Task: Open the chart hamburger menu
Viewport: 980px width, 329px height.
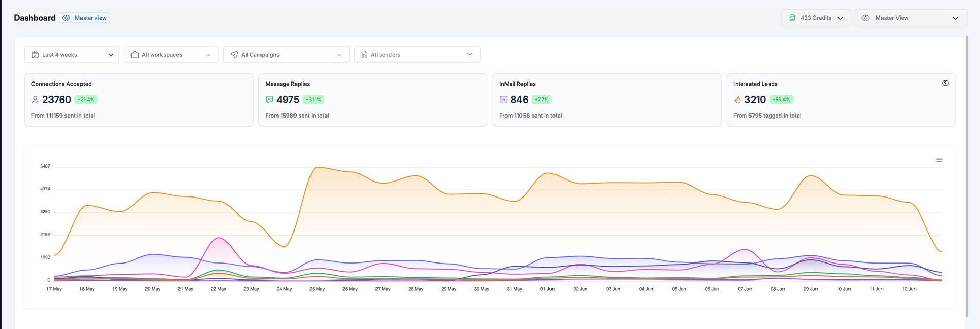Action: [x=939, y=160]
